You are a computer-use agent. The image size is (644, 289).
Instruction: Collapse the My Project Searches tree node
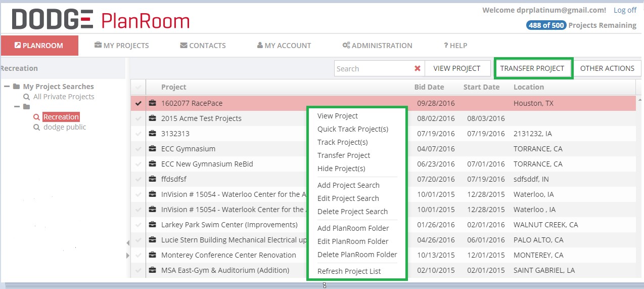click(7, 87)
